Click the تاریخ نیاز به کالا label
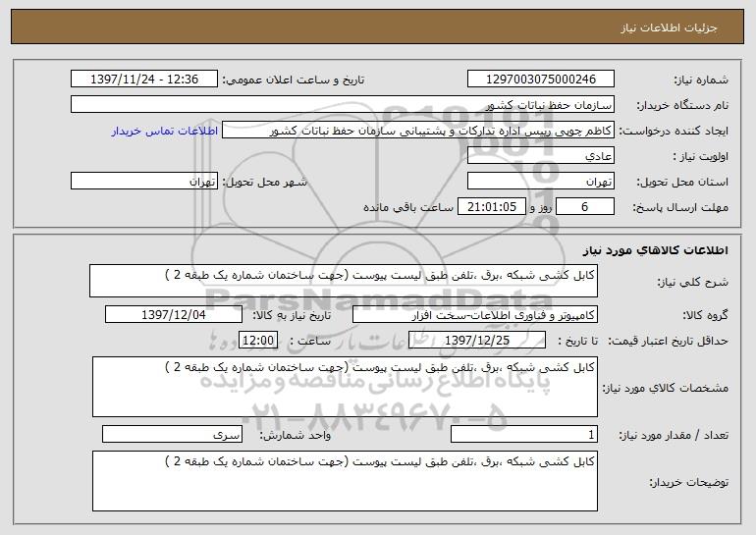756x535 pixels. pos(293,315)
